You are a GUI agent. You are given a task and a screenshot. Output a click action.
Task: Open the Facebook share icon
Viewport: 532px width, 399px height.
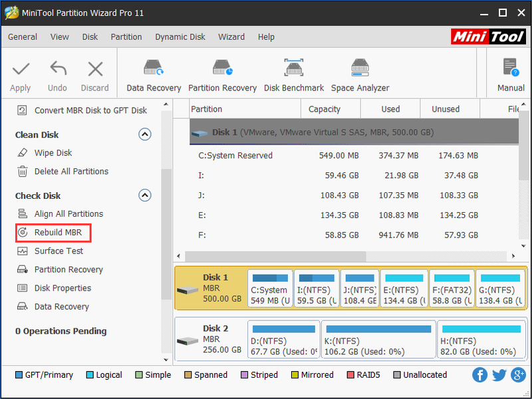tap(479, 375)
